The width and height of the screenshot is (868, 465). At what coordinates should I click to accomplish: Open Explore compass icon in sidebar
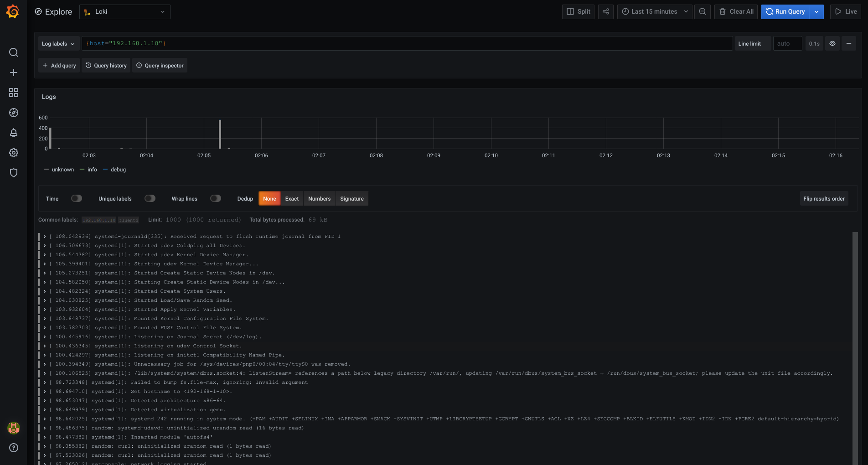click(x=14, y=113)
